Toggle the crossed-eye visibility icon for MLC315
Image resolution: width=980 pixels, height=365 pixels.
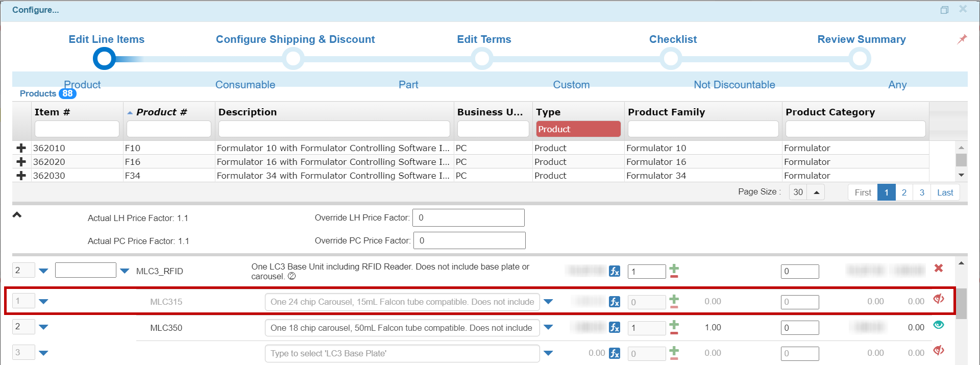pyautogui.click(x=938, y=299)
